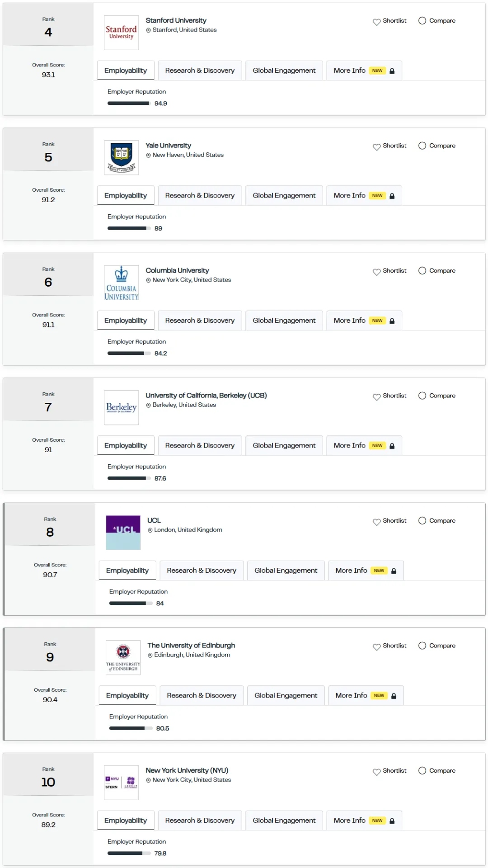Click the location pin icon under Columbia University
Screen dimensions: 488x868
(x=148, y=280)
